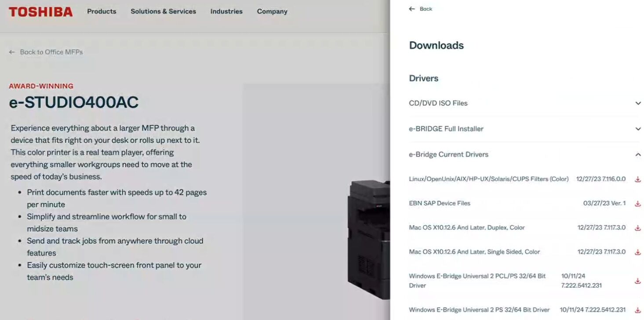Download Mac OS Single Sided Color driver
Viewport: 644px width, 320px height.
point(638,252)
